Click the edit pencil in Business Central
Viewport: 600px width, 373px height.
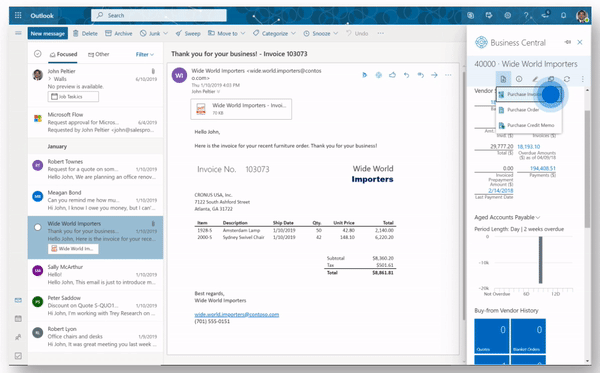click(535, 79)
